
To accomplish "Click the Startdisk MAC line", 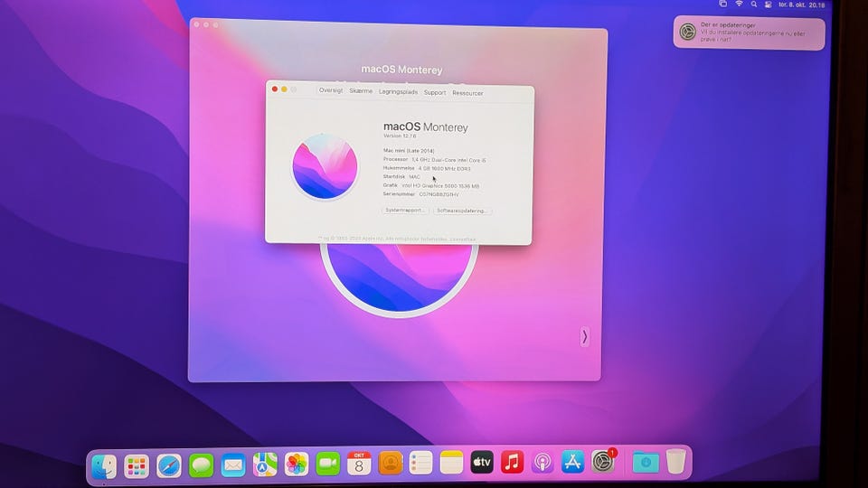I will point(401,176).
